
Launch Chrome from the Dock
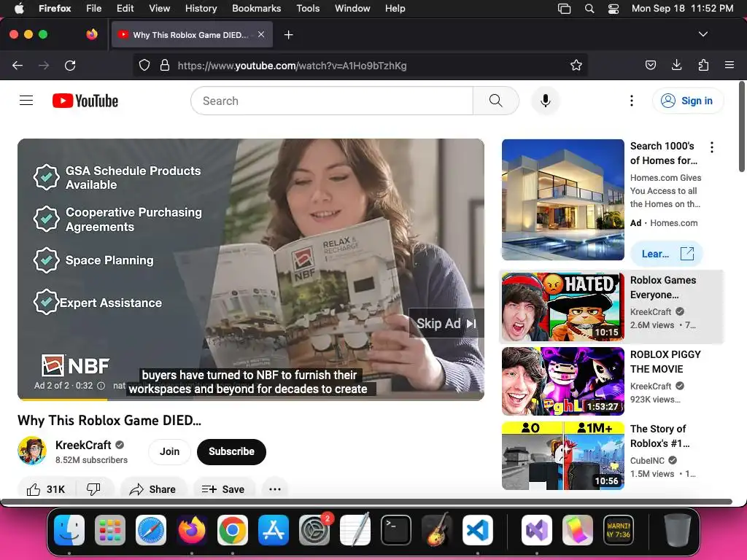coord(233,530)
